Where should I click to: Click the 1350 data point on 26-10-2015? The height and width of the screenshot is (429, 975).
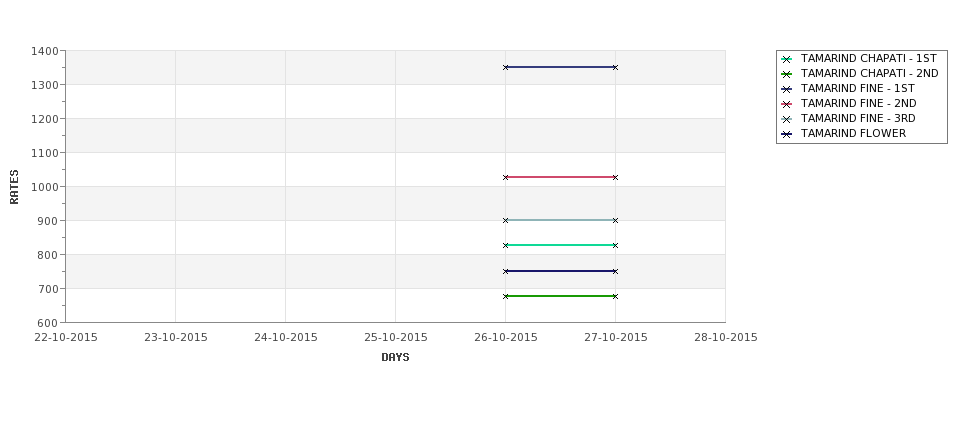(x=506, y=67)
